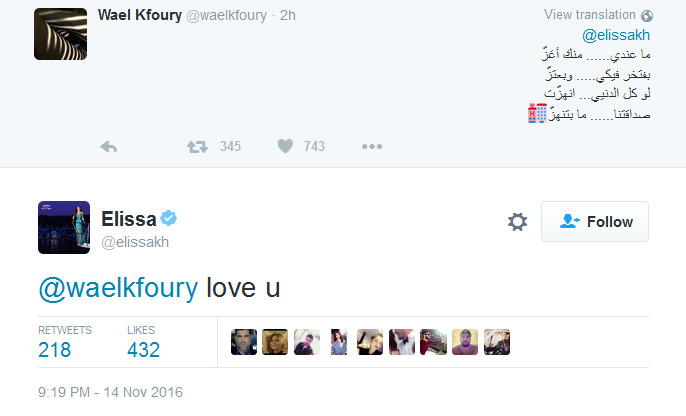Retweet Wael Kfoury's tweet
Image resolution: width=686 pixels, height=416 pixels.
[x=197, y=146]
